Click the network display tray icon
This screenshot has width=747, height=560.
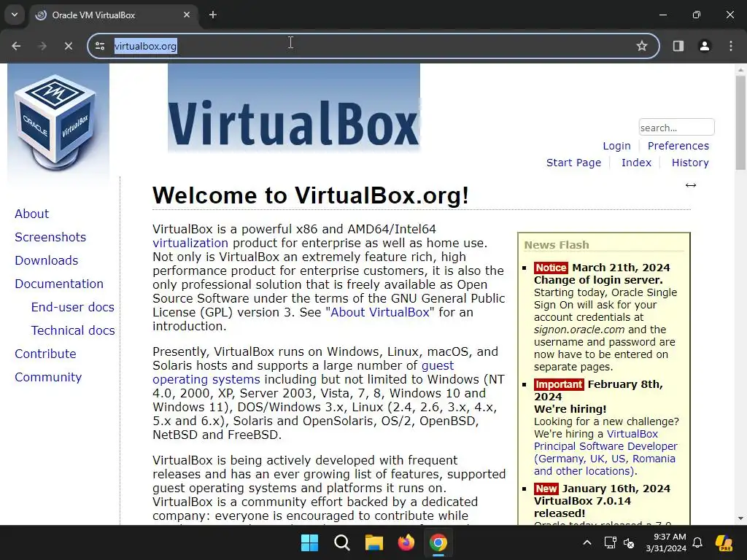[611, 542]
